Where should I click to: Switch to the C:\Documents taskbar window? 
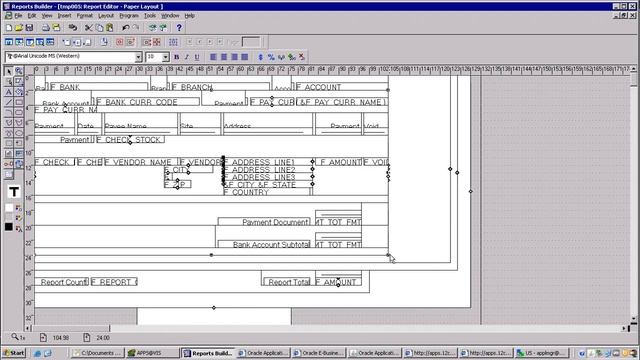coord(97,353)
